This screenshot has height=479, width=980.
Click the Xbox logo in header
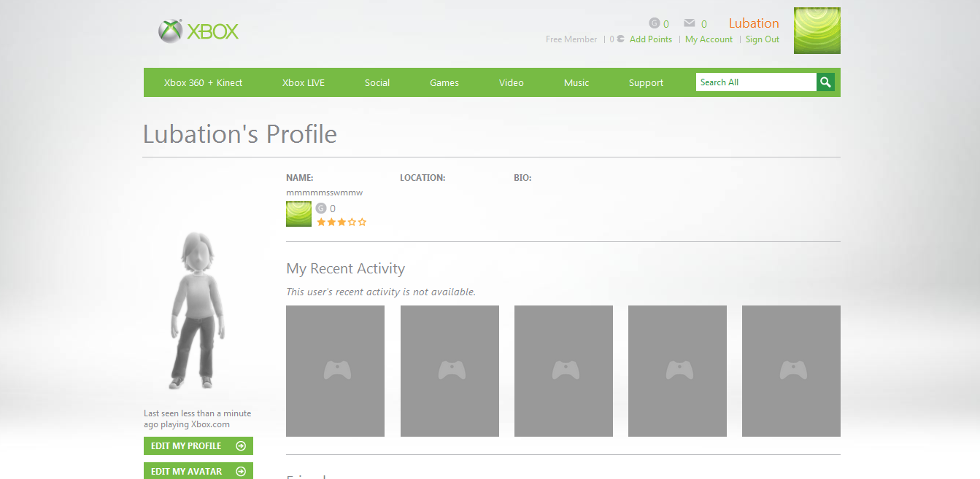point(198,31)
